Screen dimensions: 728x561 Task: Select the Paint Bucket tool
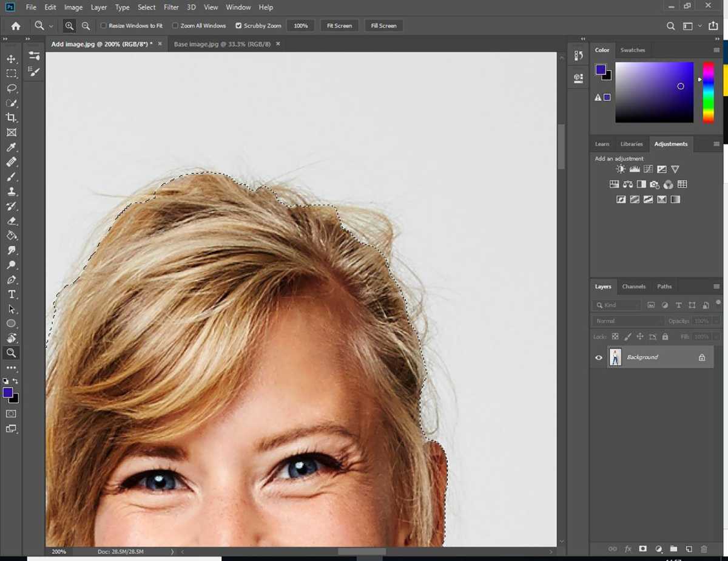11,236
